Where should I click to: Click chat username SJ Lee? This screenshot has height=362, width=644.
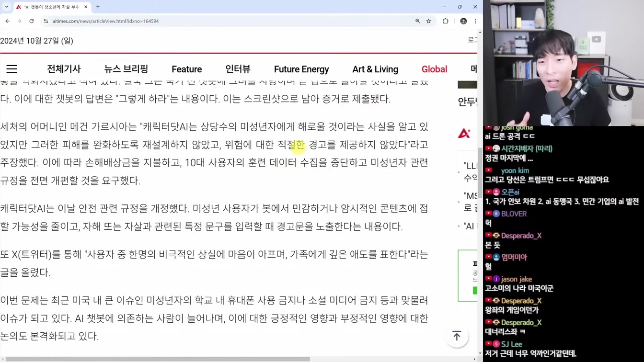tap(512, 344)
